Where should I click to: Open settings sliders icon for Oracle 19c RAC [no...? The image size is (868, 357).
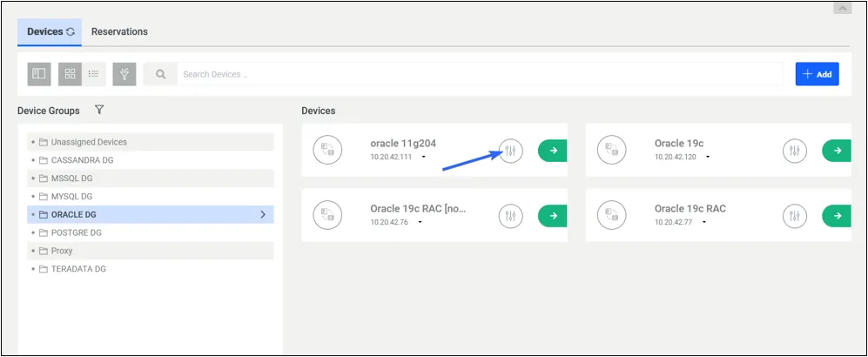tap(510, 216)
